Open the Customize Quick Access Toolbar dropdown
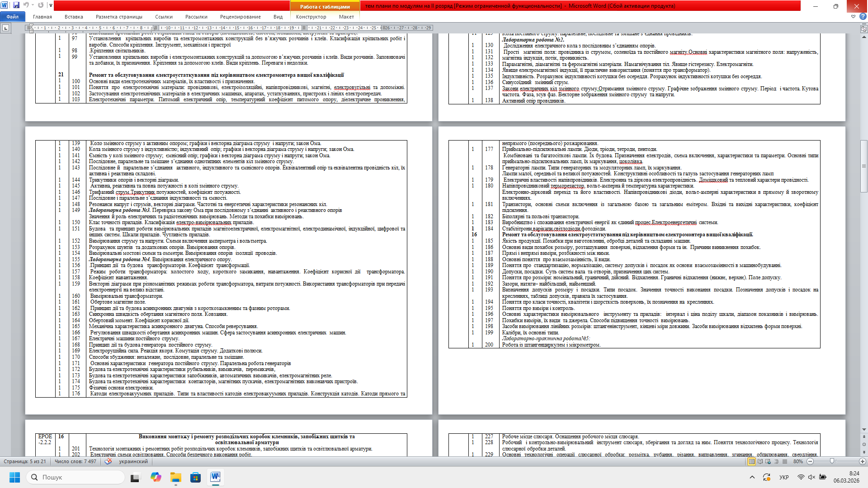The width and height of the screenshot is (868, 488). pyautogui.click(x=51, y=5)
